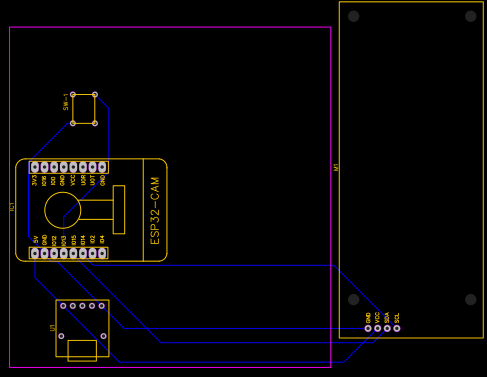Click the IO4 pin label text
The image size is (487, 377).
[102, 239]
